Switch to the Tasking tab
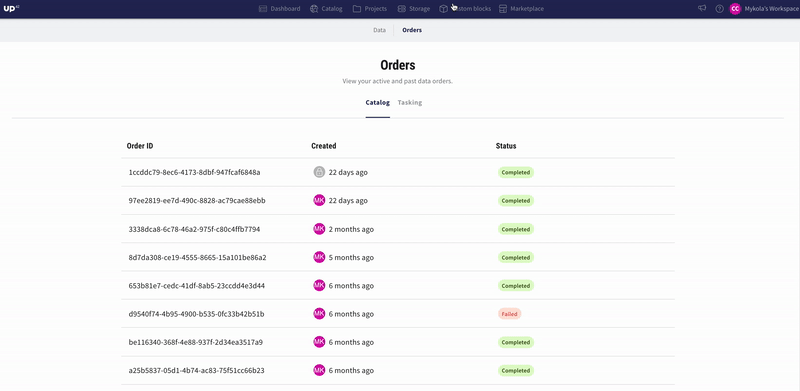 point(410,103)
